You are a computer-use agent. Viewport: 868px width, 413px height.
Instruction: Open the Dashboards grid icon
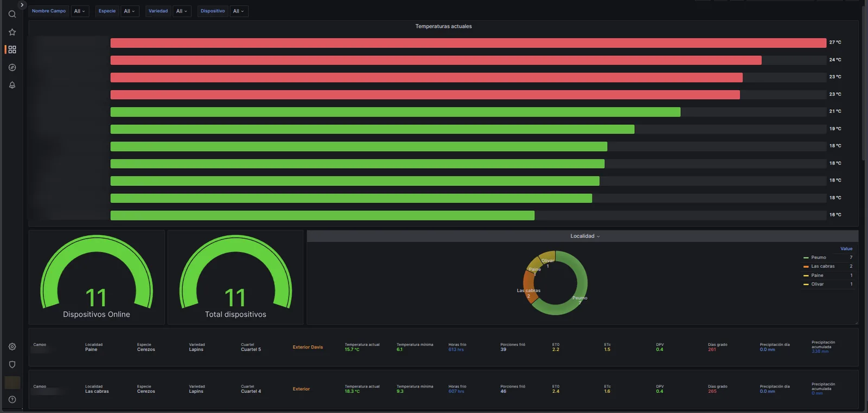12,49
